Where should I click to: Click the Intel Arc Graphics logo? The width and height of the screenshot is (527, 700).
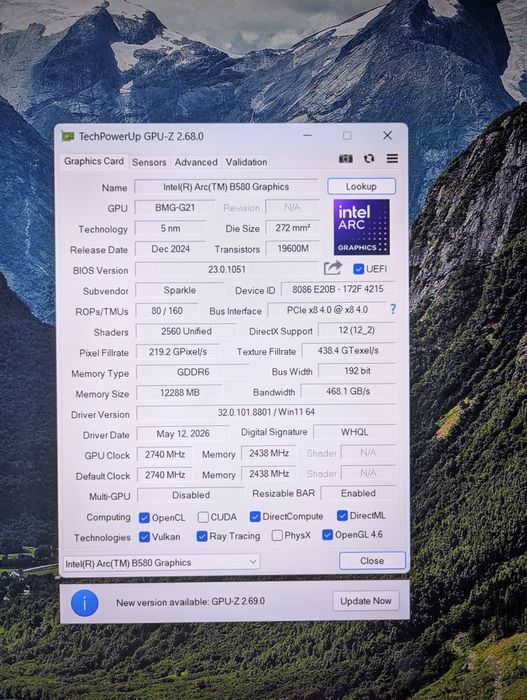[362, 227]
